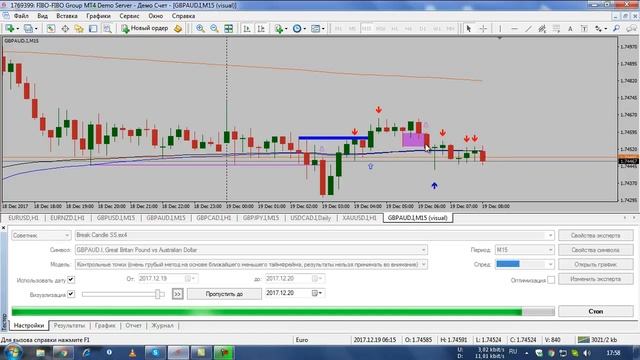The image size is (640, 360).
Task: Toggle chart auto scroll icon
Action: click(x=247, y=29)
